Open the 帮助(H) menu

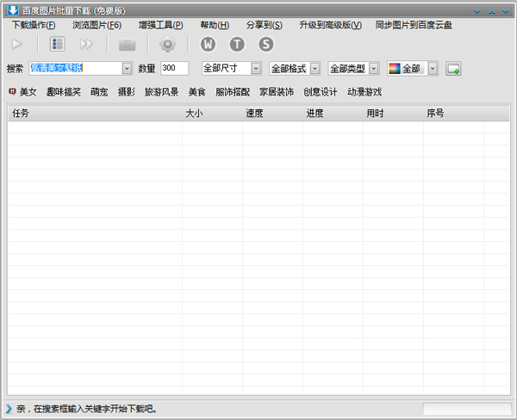[x=215, y=25]
